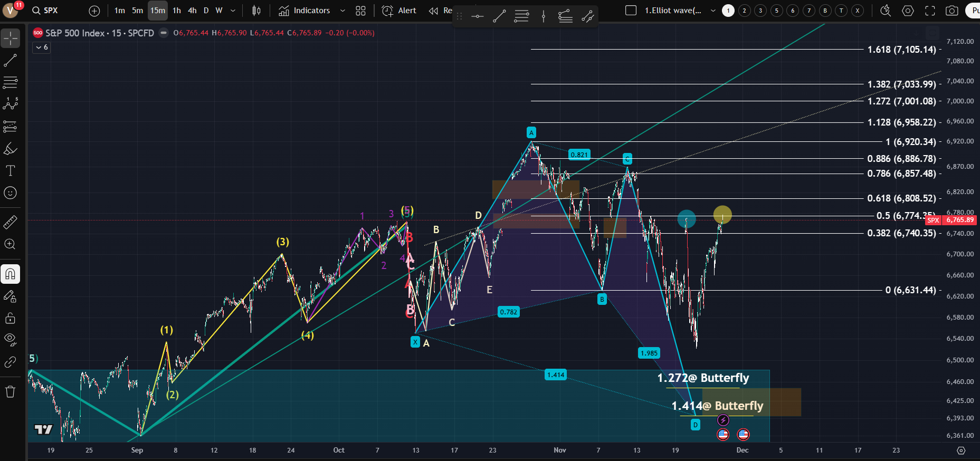Switch to the 4h timeframe
This screenshot has height=461, width=980.
192,11
